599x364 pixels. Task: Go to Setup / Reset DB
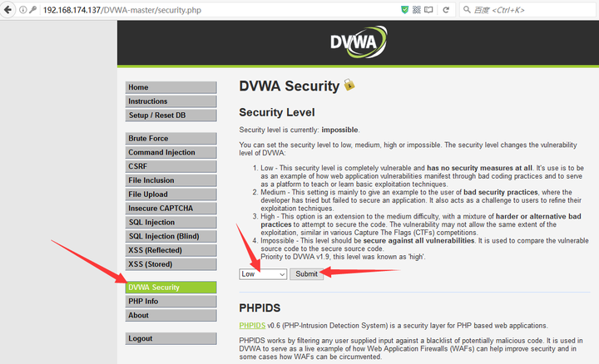click(x=171, y=116)
